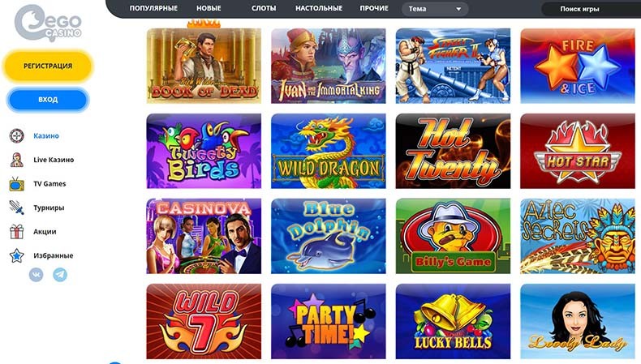Select the Слоты category tab
Image resolution: width=641 pixels, height=364 pixels.
[x=264, y=8]
